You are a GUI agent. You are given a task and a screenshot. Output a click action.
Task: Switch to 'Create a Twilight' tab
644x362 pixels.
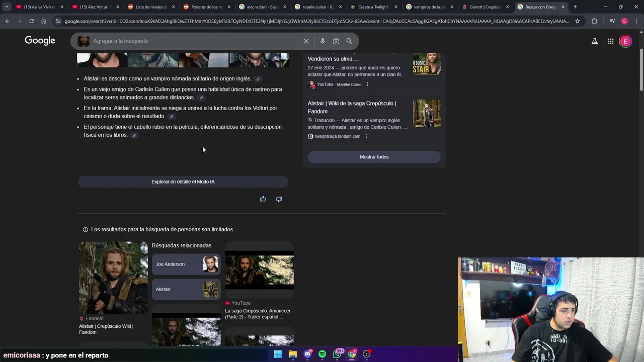[x=373, y=7]
